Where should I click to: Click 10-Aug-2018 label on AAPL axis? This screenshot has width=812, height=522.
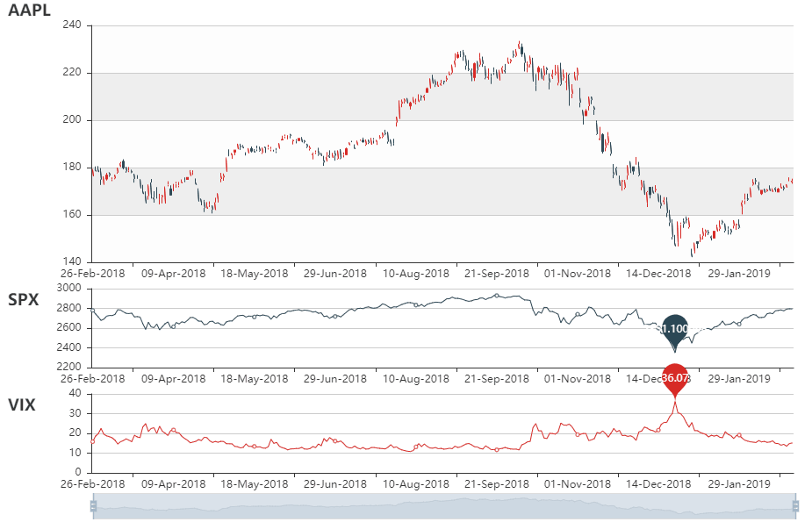(x=414, y=273)
